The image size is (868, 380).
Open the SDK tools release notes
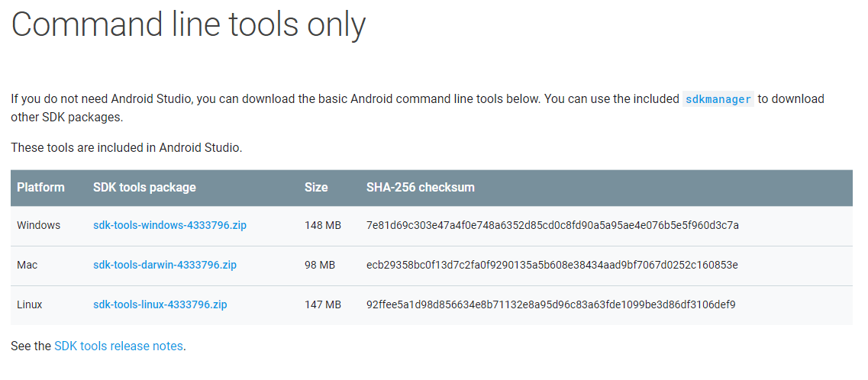(x=118, y=346)
